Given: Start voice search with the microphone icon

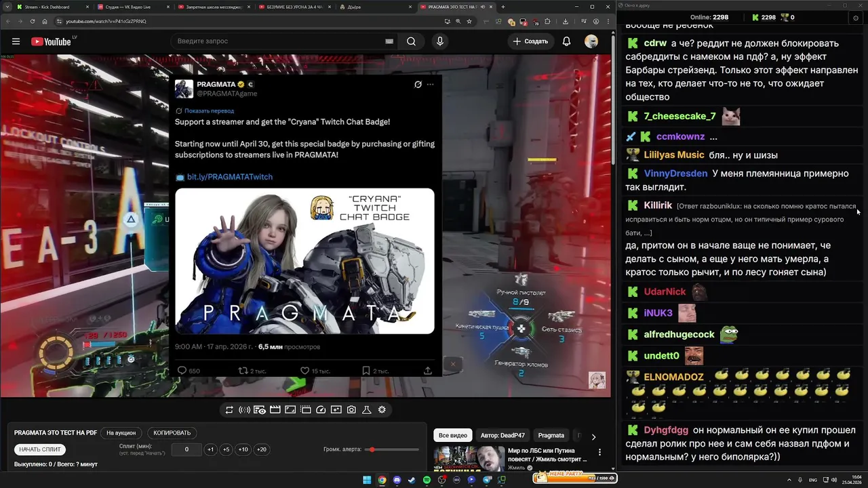Looking at the screenshot, I should coord(440,41).
